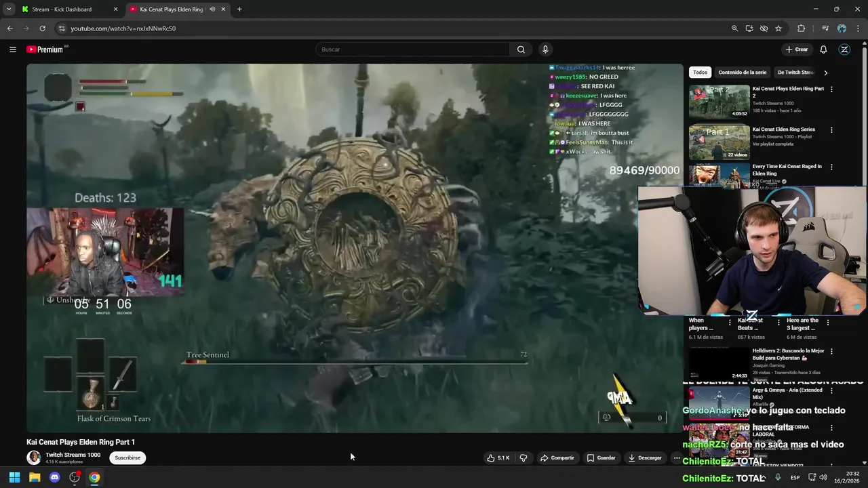Click the crossed-out eye icon in the address bar

764,28
